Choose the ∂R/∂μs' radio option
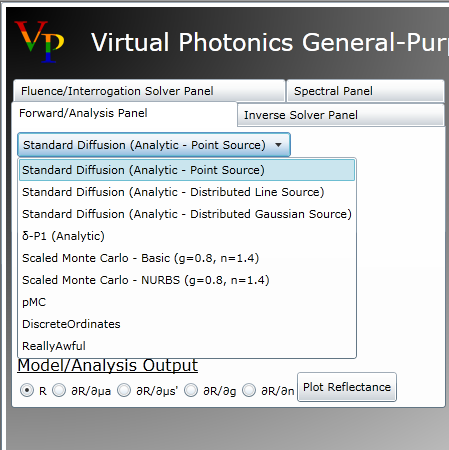449x450 pixels. point(124,390)
